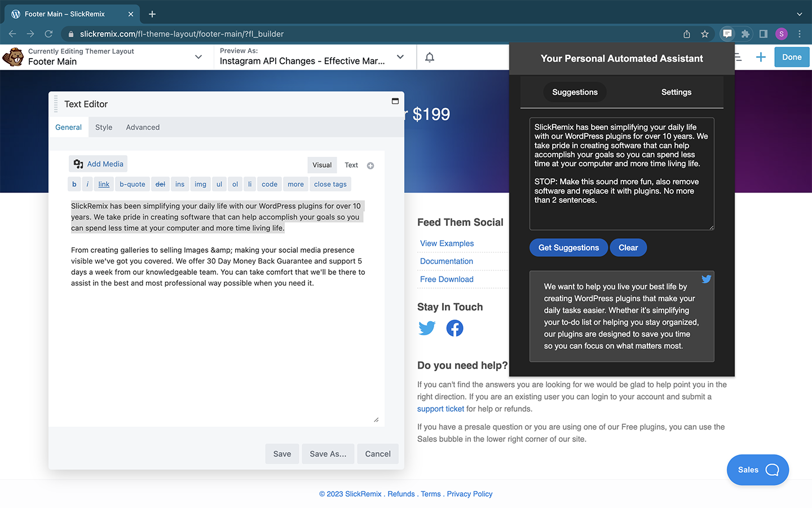Select the Suggestions tab in assistant
The width and height of the screenshot is (812, 508).
click(575, 92)
